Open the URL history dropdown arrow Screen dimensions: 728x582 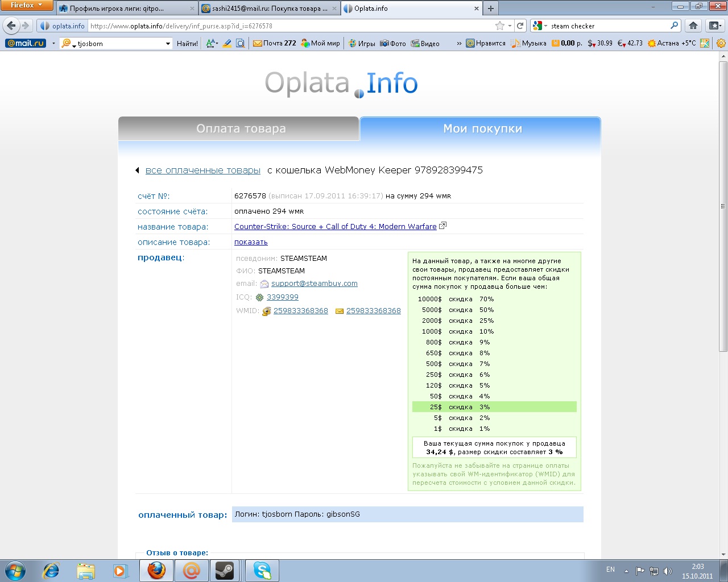510,26
